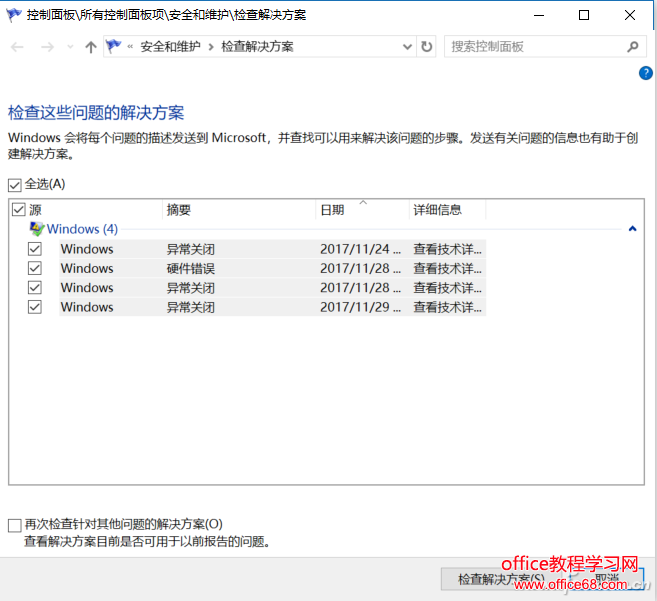657x601 pixels.
Task: Select the 2017/11/24 date cell
Action: click(361, 249)
